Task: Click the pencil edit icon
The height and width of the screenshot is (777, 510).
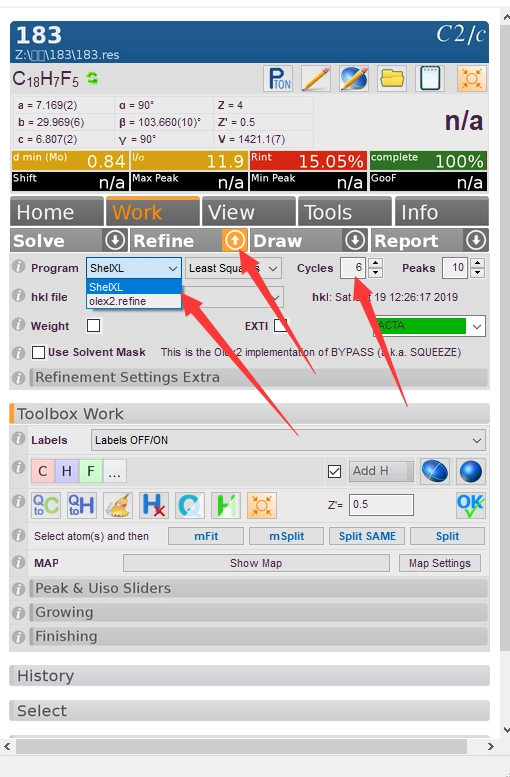Action: 316,78
